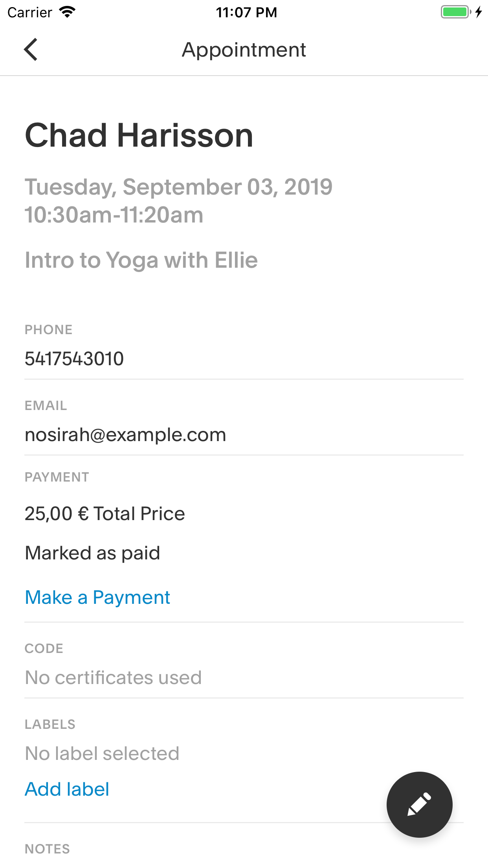This screenshot has height=868, width=488.
Task: Tap the email nosirah@example.com
Action: (125, 435)
